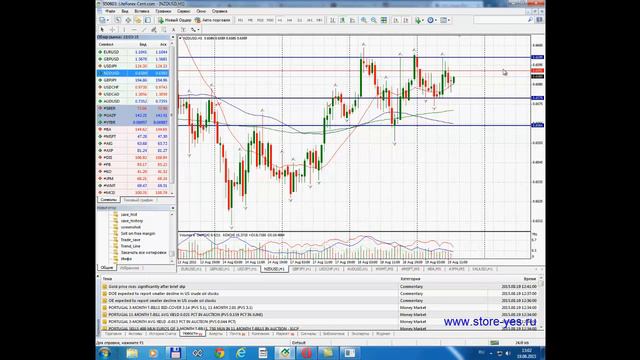Click the news list vertical scrollbar
The width and height of the screenshot is (640, 360).
pyautogui.click(x=541, y=302)
